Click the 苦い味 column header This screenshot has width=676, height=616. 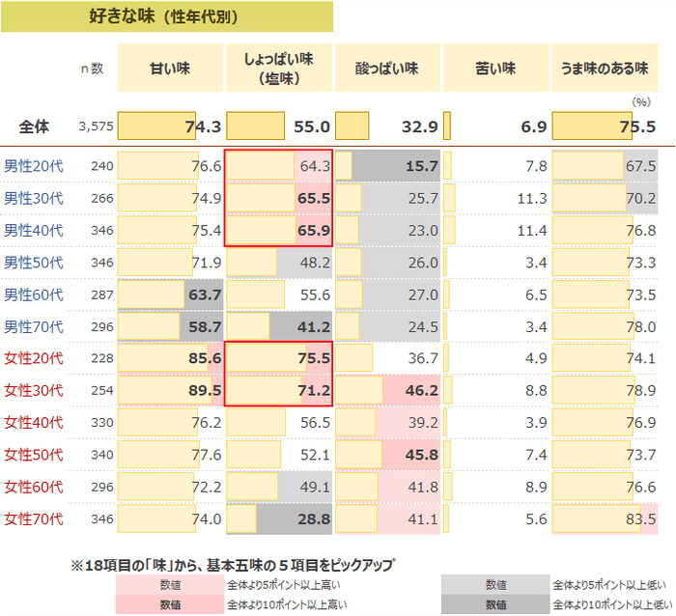tap(496, 69)
